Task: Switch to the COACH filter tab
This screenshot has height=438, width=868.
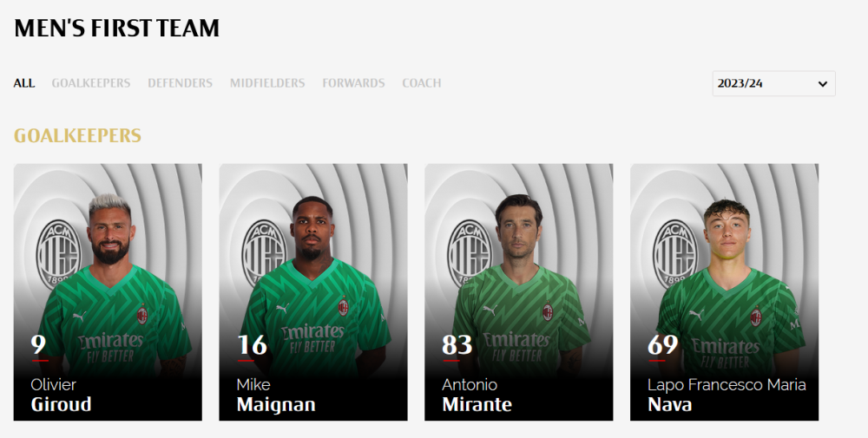Action: coord(422,83)
